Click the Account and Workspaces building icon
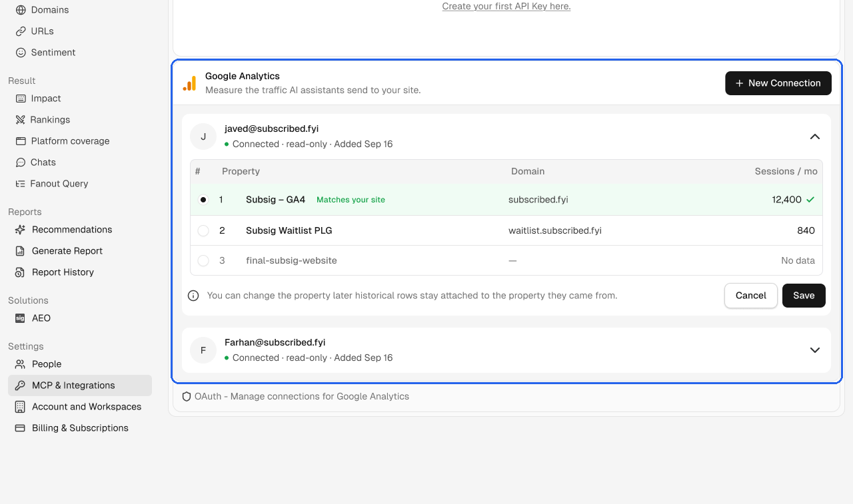853x504 pixels. coord(21,407)
